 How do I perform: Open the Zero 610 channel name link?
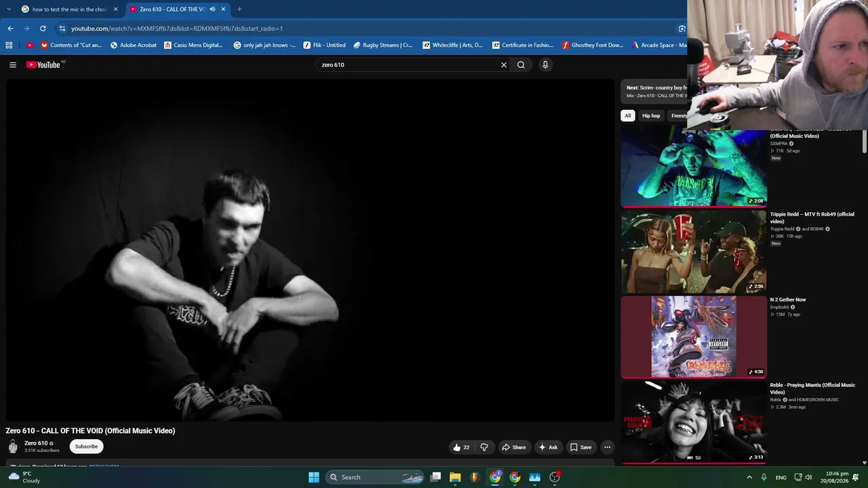(36, 443)
